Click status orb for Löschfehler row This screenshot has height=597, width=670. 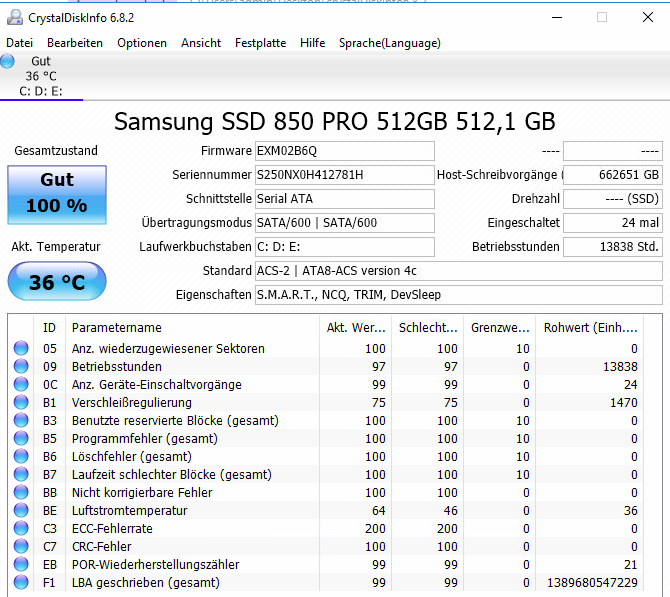[21, 456]
